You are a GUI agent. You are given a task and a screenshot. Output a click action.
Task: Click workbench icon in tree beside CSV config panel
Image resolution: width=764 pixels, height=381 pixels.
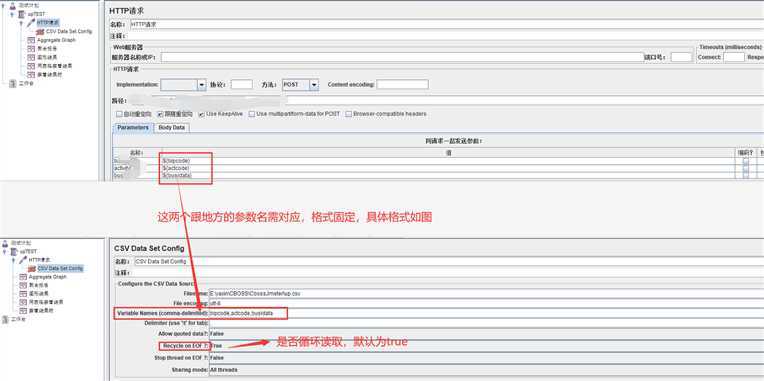click(x=5, y=319)
